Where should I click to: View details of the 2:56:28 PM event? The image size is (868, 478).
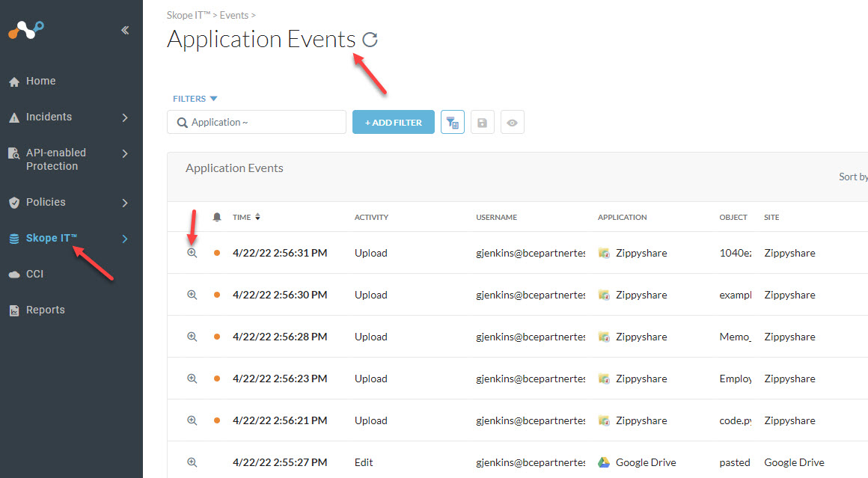[x=192, y=337]
